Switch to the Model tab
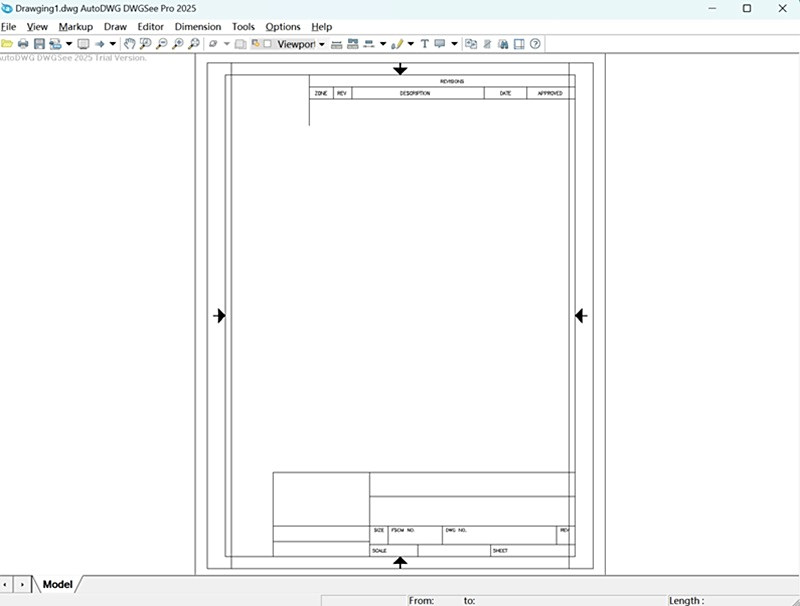Viewport: 800px width, 606px height. click(57, 584)
